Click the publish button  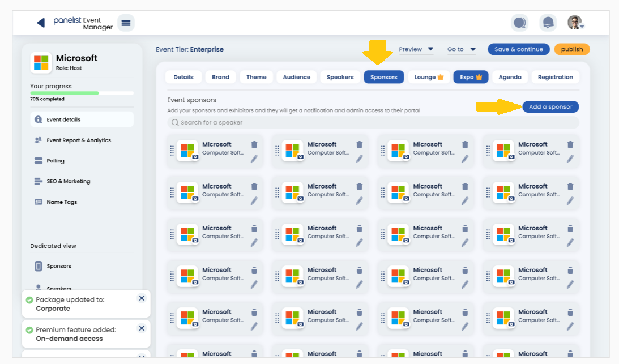coord(572,49)
